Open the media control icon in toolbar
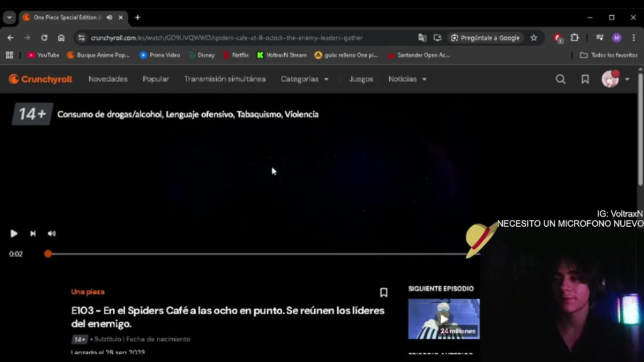The width and height of the screenshot is (644, 362). [x=600, y=38]
